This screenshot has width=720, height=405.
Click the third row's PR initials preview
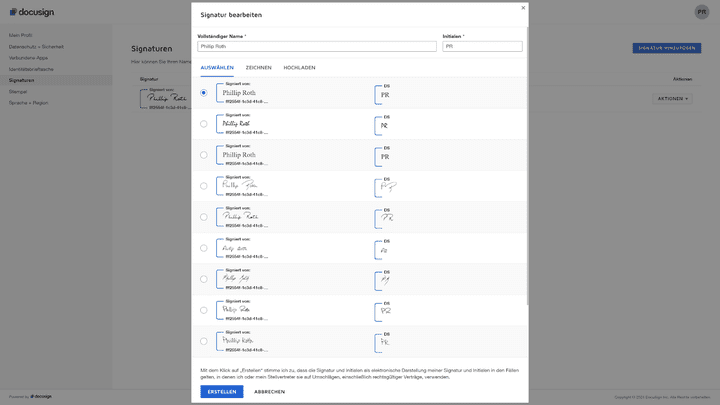pos(385,157)
